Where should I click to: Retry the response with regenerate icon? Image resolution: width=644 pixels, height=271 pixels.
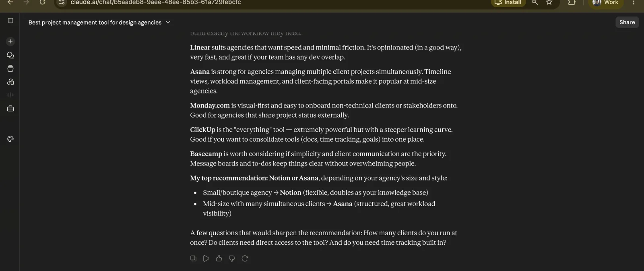coord(245,259)
